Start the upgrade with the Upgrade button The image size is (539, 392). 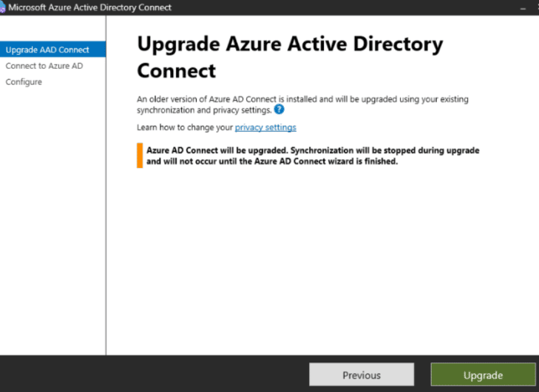(x=483, y=375)
